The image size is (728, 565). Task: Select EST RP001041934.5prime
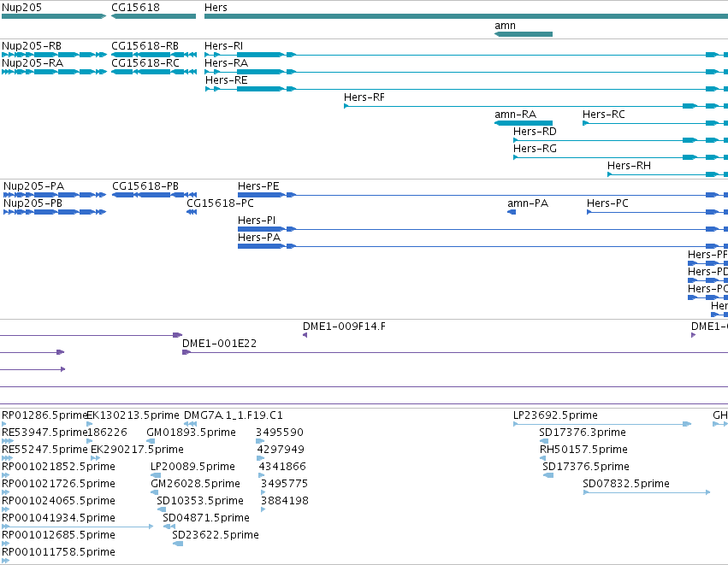tap(58, 519)
